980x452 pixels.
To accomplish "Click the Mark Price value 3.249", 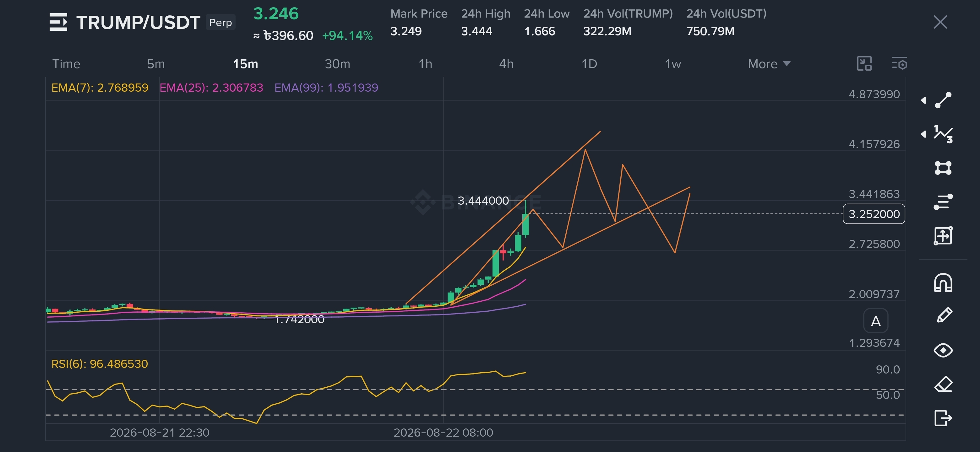I will pos(406,31).
